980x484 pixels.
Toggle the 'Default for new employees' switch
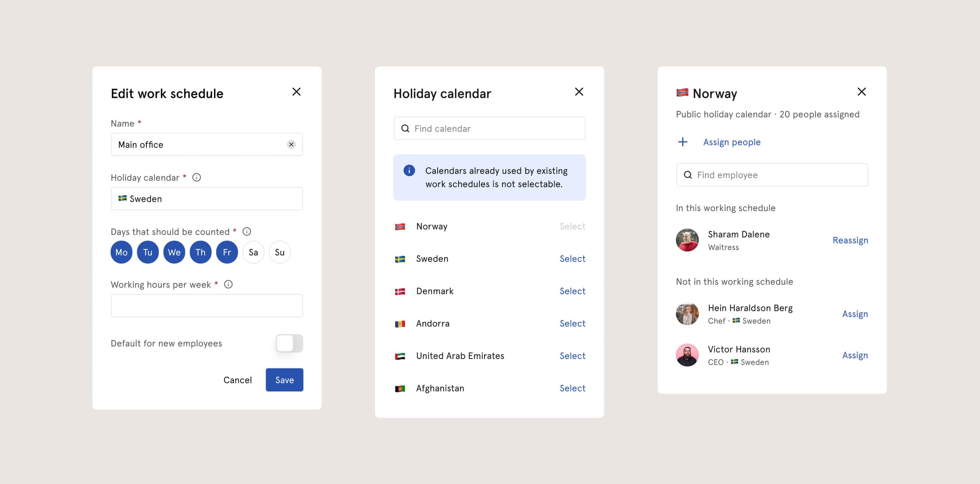[x=289, y=343]
